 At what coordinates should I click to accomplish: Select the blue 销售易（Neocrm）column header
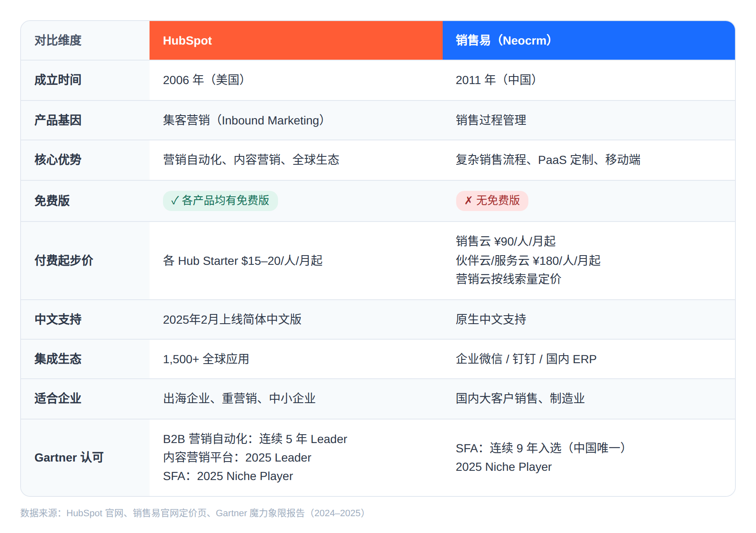pos(589,40)
